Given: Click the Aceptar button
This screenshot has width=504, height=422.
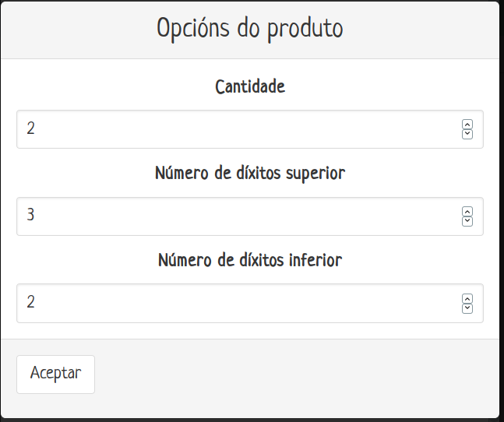Looking at the screenshot, I should tap(55, 374).
